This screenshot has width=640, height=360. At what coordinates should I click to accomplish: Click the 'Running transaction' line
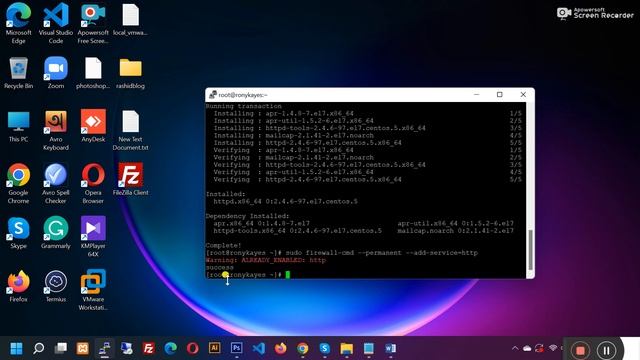(x=243, y=106)
